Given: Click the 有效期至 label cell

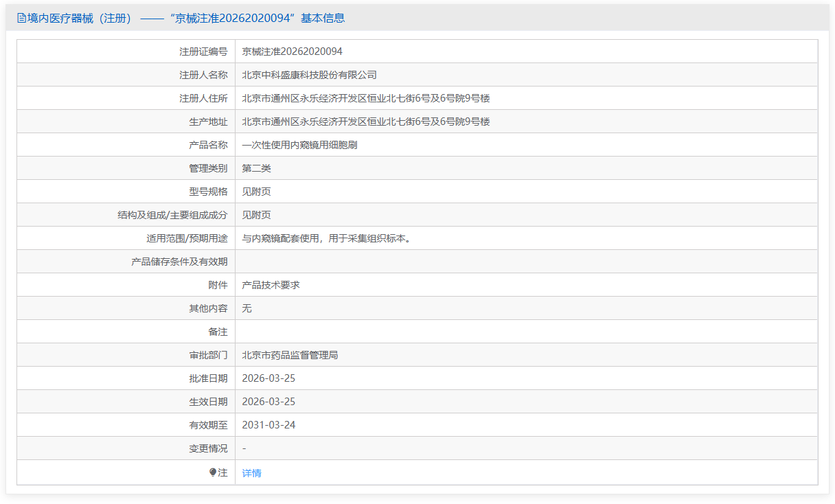Looking at the screenshot, I should click(x=126, y=425).
